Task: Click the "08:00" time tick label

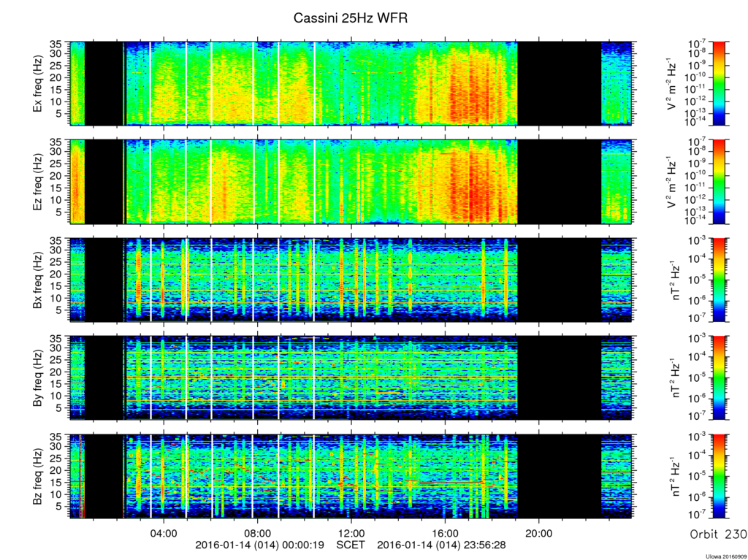Action: pyautogui.click(x=258, y=533)
